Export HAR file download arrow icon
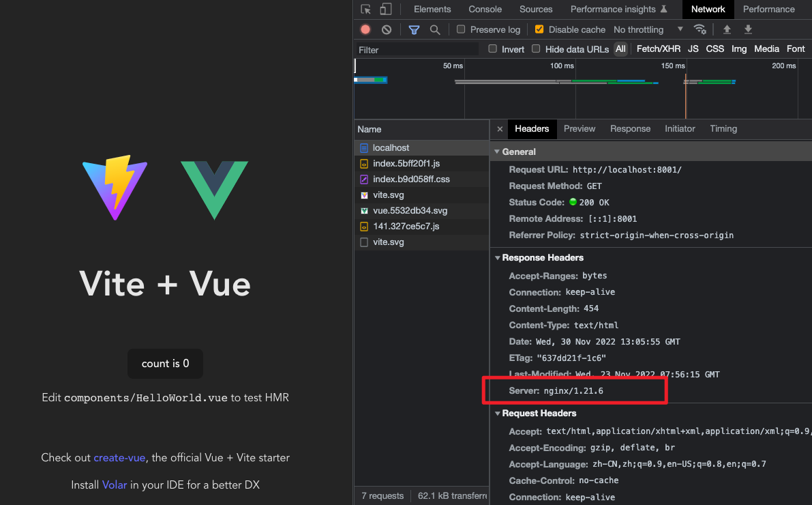The image size is (812, 505). coord(749,29)
